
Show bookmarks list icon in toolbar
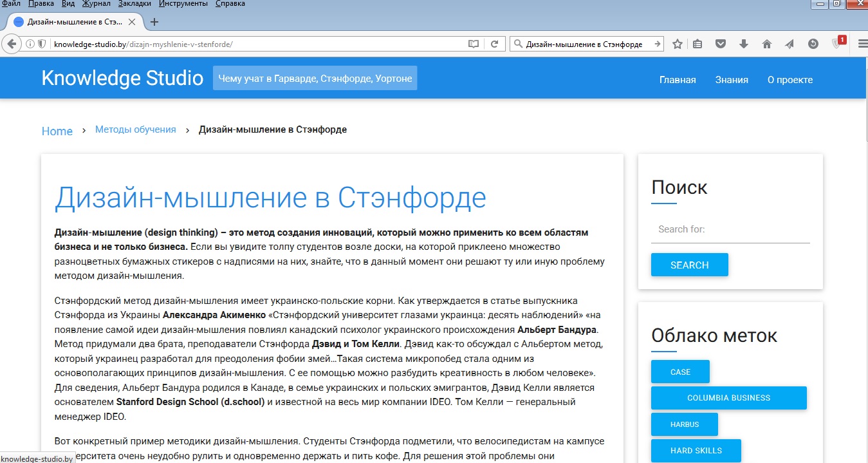tap(698, 44)
